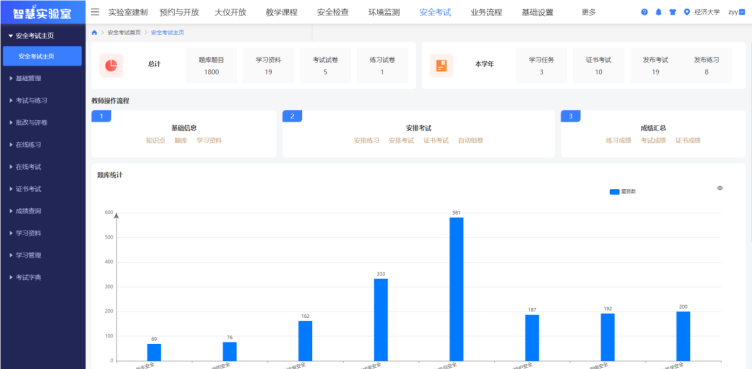
Task: Open the 业务流程 top menu
Action: click(486, 12)
